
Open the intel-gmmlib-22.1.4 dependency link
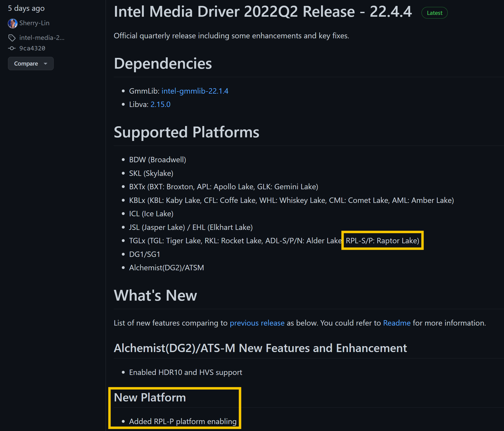point(195,91)
